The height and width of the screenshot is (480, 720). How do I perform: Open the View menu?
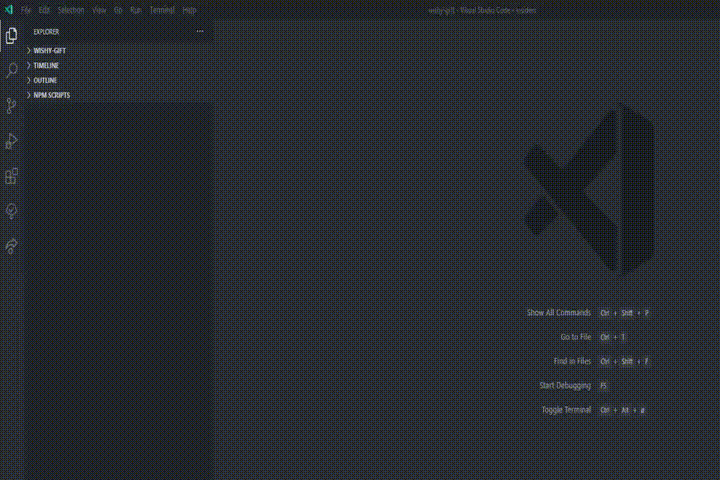click(99, 10)
